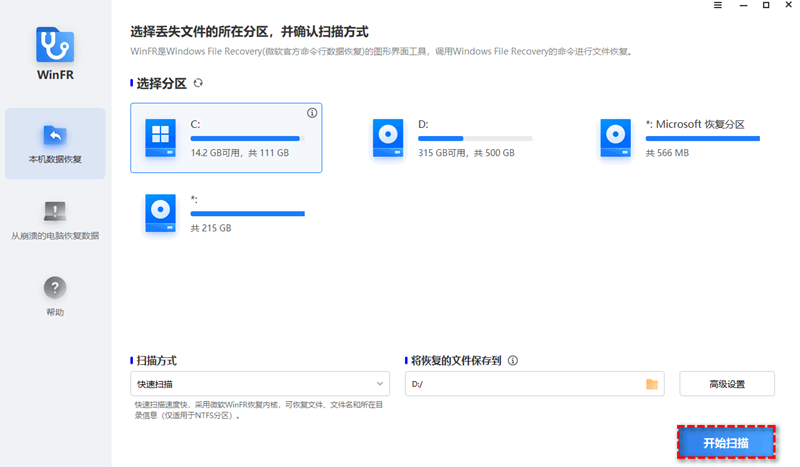This screenshot has height=467, width=800.
Task: Minimize the WinFR window
Action: [741, 6]
